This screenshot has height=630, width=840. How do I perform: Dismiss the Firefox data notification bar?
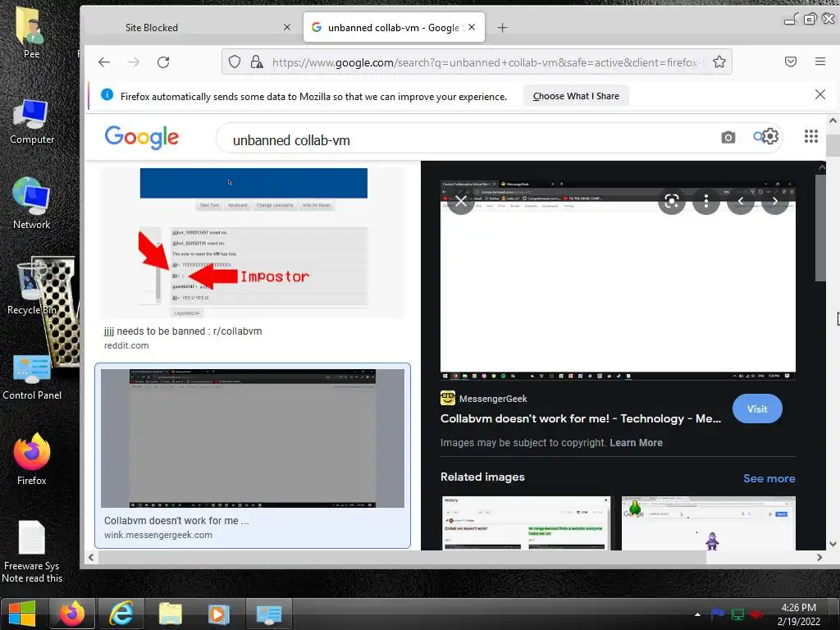click(819, 95)
